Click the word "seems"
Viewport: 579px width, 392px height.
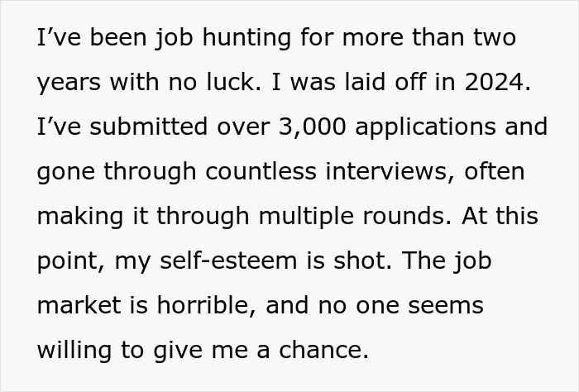point(446,306)
